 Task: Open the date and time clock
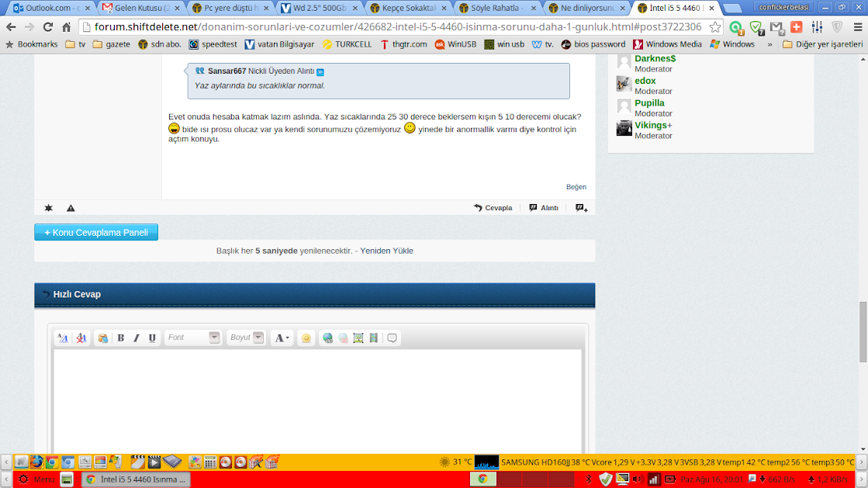(x=712, y=479)
